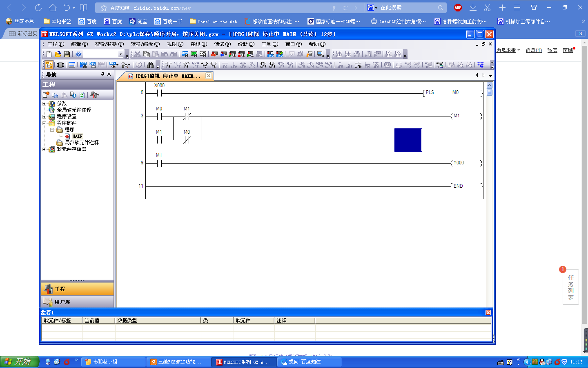Open the 在线(O) menu
Screen dimensions: 588x368
[198, 44]
